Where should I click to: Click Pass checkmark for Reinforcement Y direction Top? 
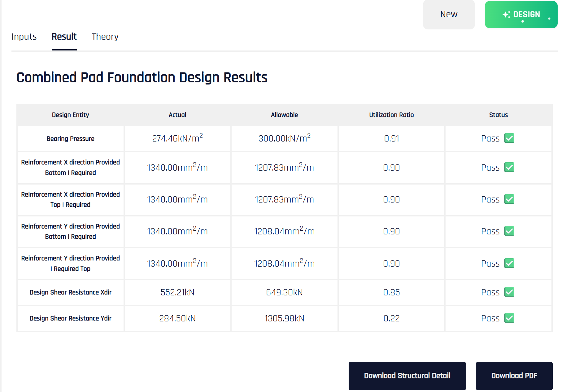pos(509,263)
